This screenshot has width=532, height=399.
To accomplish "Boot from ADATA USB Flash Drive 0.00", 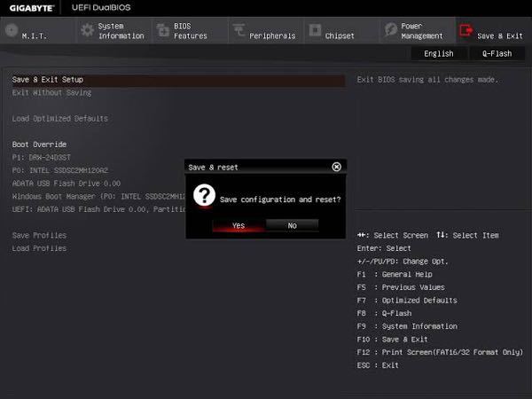I will coord(66,184).
